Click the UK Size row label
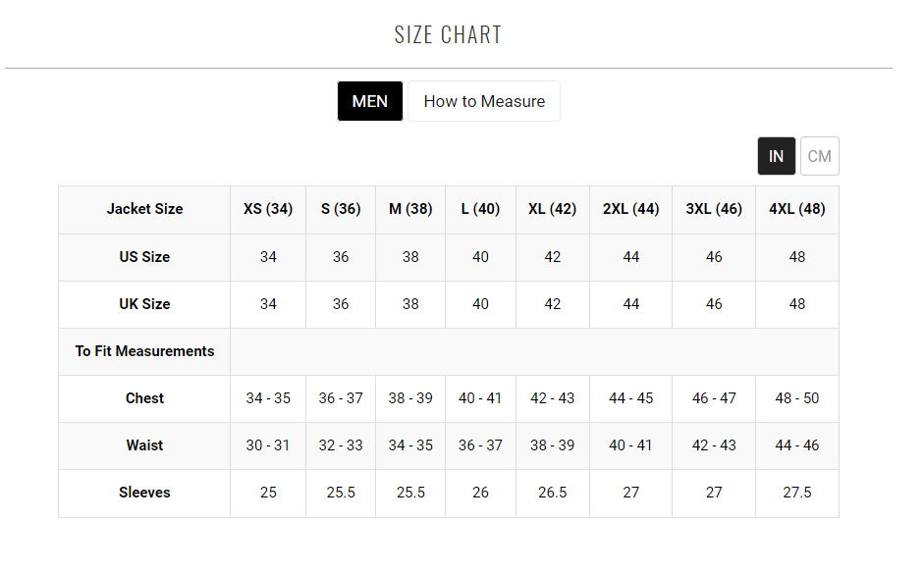 coord(144,304)
